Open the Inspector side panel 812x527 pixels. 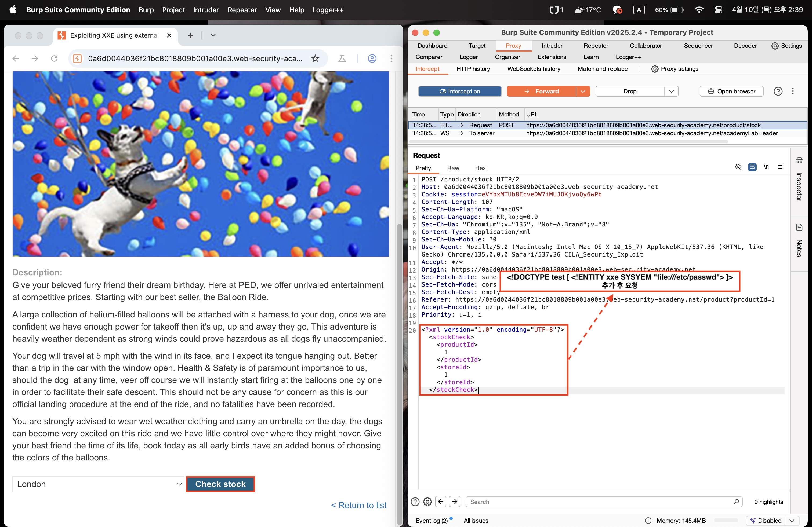(799, 179)
